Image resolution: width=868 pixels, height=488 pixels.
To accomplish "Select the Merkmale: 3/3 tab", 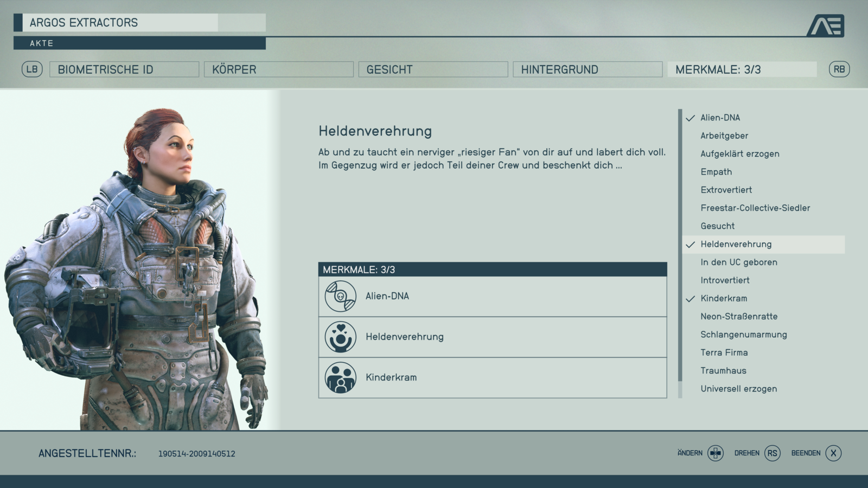I will (x=742, y=69).
